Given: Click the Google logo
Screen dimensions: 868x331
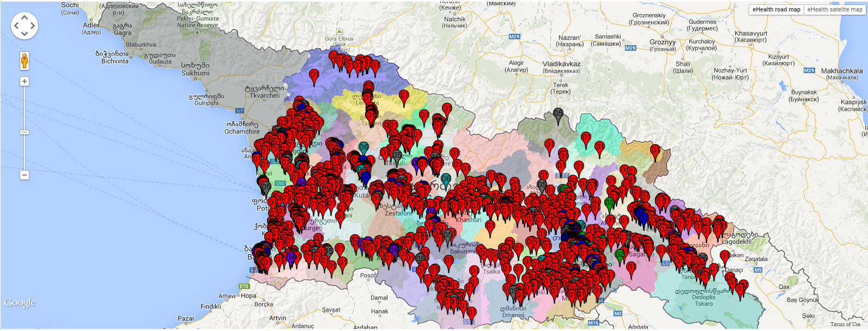Looking at the screenshot, I should pos(20,303).
